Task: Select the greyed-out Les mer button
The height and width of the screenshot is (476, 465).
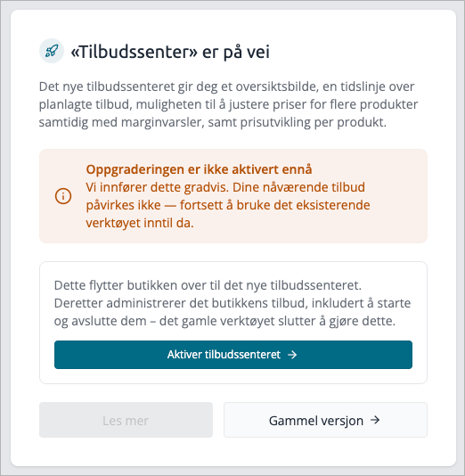Action: 126,420
